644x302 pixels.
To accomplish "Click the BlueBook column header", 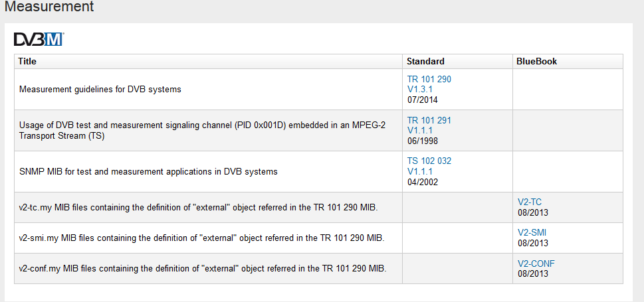I will point(536,61).
